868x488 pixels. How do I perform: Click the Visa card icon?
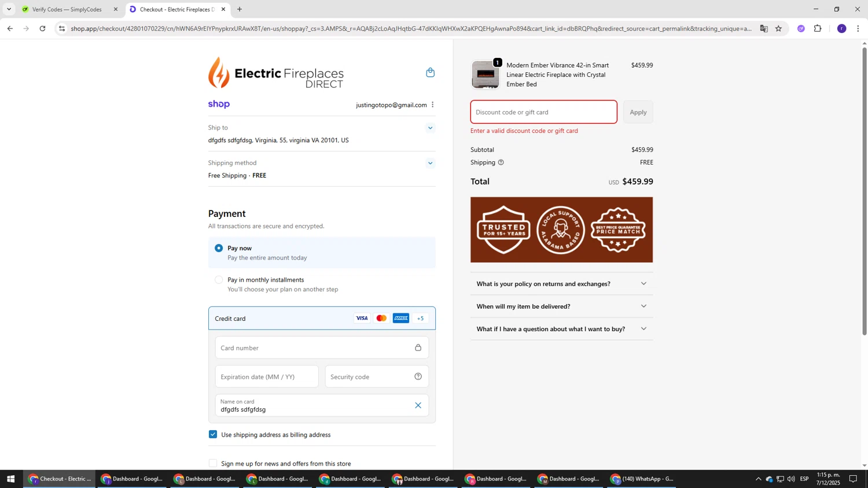click(362, 318)
